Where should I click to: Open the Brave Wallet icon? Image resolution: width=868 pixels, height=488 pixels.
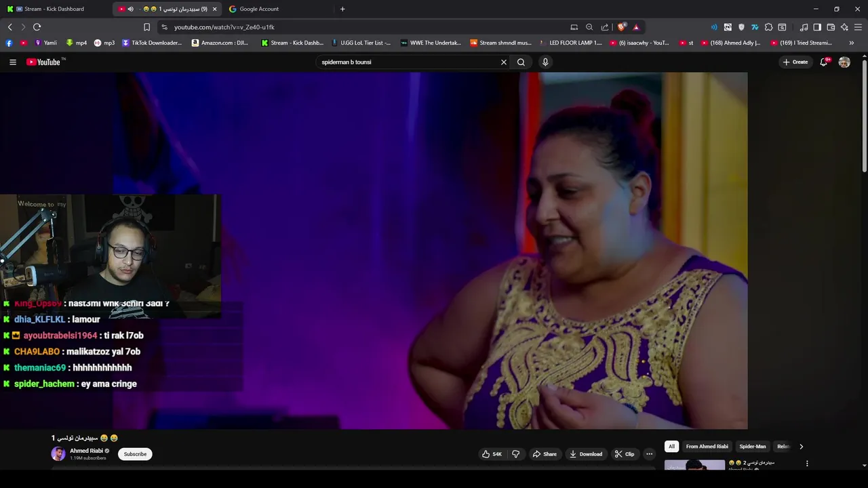831,27
